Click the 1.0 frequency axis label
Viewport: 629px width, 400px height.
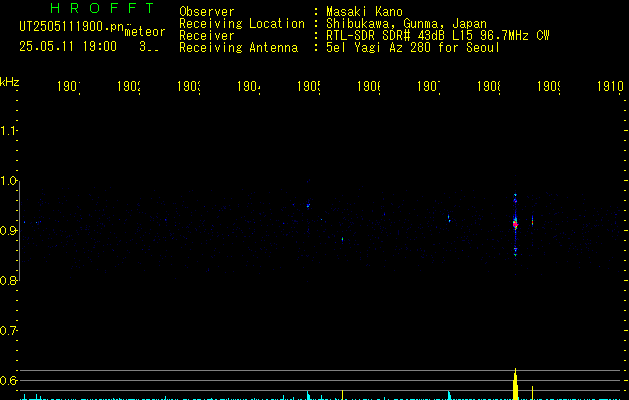[8, 181]
